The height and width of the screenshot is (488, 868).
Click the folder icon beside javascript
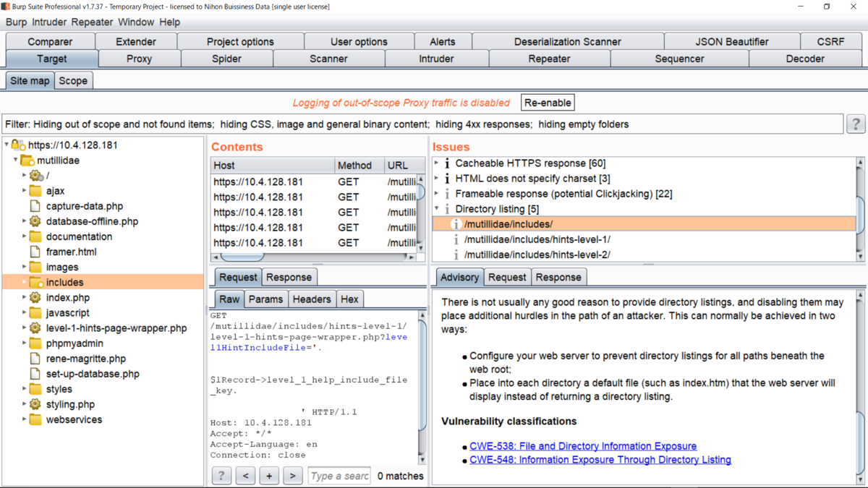[x=35, y=313]
